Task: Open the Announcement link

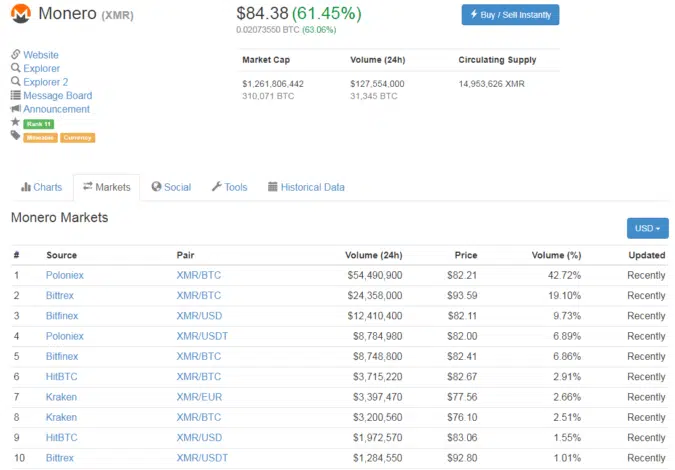Action: click(56, 109)
